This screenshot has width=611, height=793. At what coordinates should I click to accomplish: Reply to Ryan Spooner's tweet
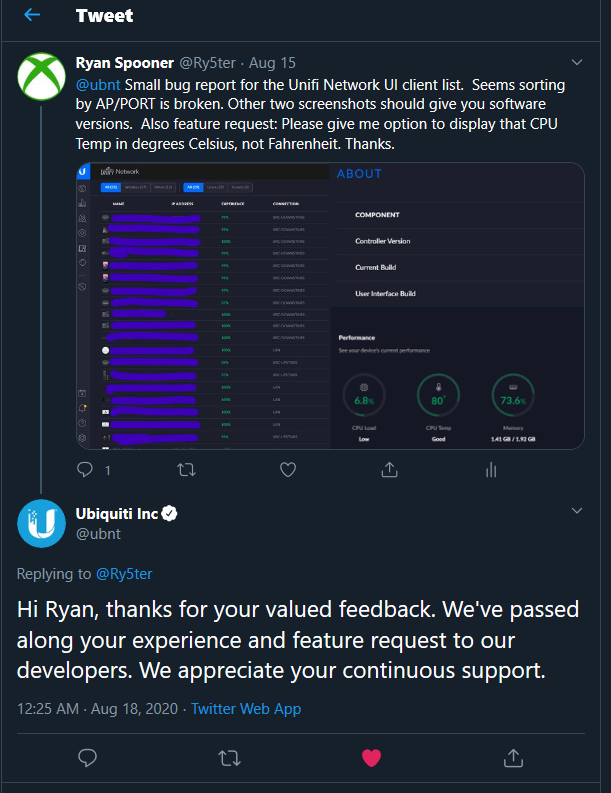(85, 470)
